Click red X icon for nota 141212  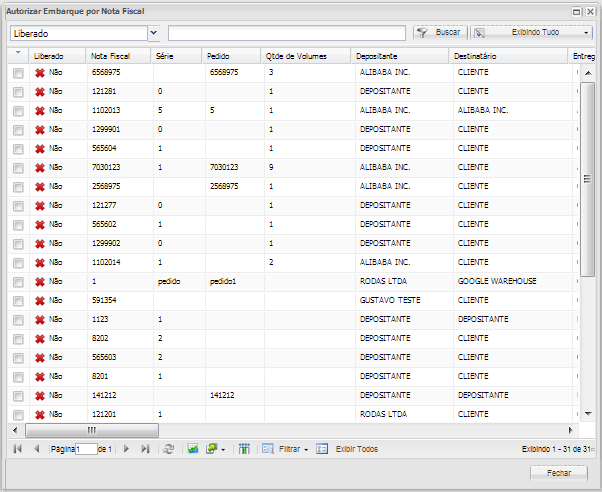(x=40, y=396)
